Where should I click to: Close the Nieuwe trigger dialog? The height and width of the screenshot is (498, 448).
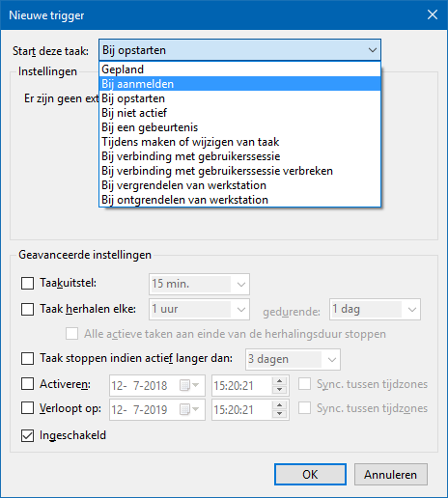(433, 14)
